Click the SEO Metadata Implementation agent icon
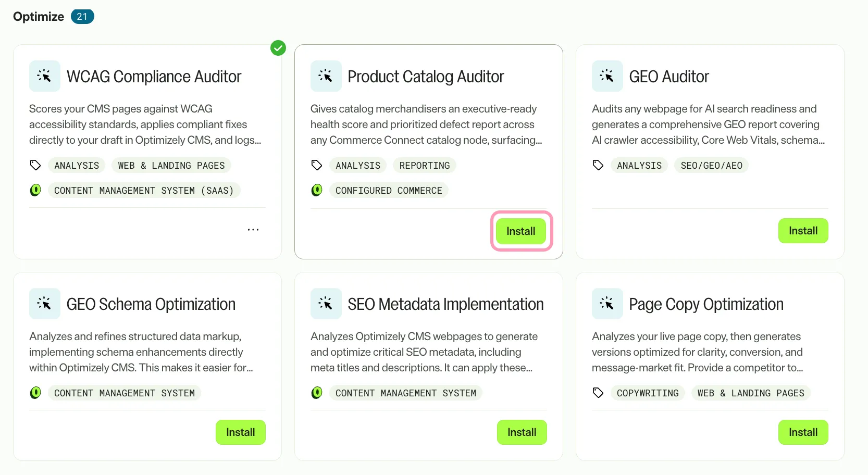The height and width of the screenshot is (475, 868). click(x=326, y=304)
